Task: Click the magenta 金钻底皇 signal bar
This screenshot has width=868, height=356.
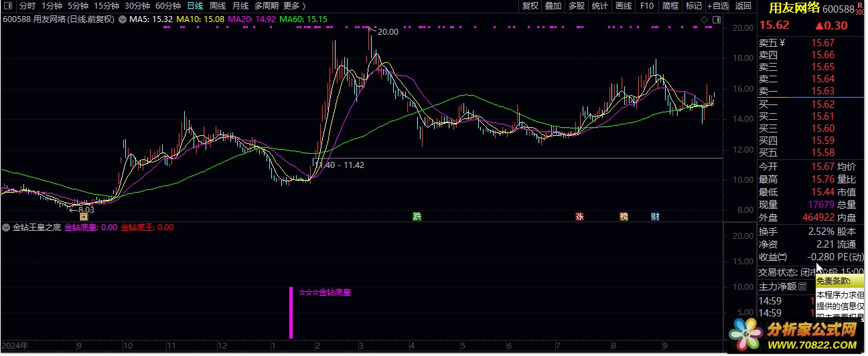Action: [291, 313]
